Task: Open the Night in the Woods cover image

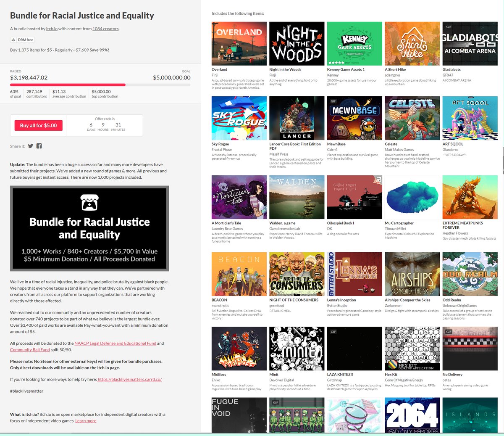Action: (x=297, y=44)
